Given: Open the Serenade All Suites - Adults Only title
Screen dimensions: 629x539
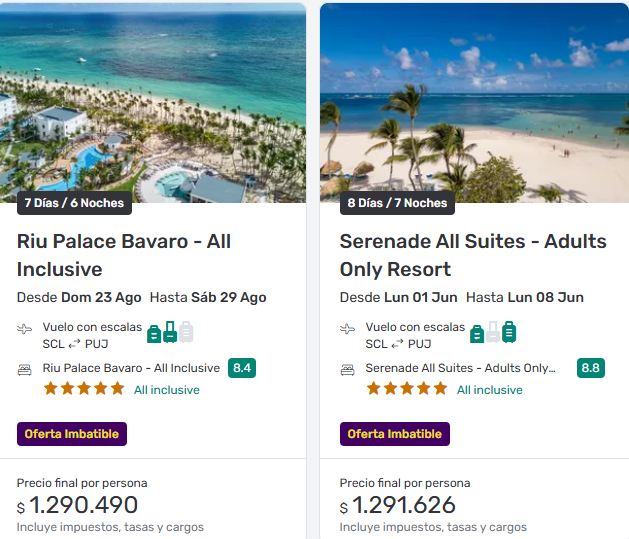Looking at the screenshot, I should coord(473,255).
